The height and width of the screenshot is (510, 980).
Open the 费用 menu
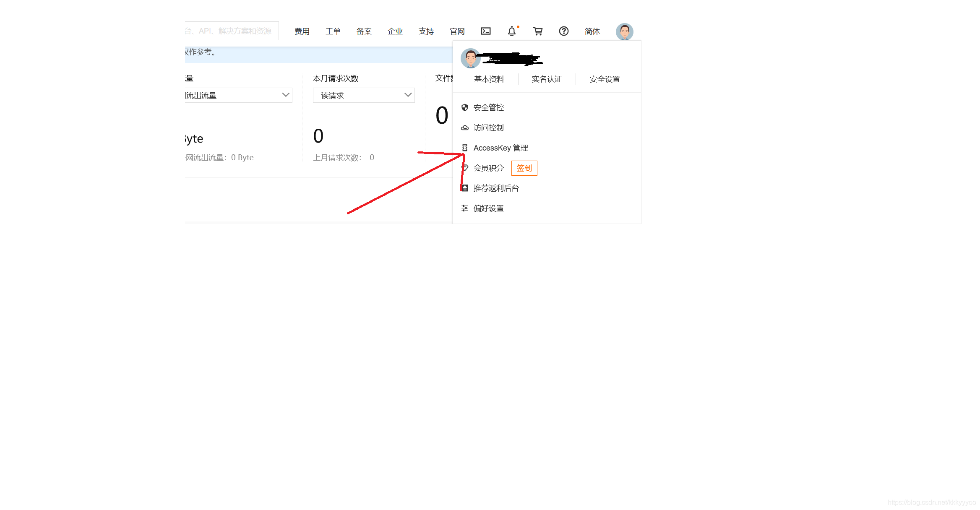[302, 31]
